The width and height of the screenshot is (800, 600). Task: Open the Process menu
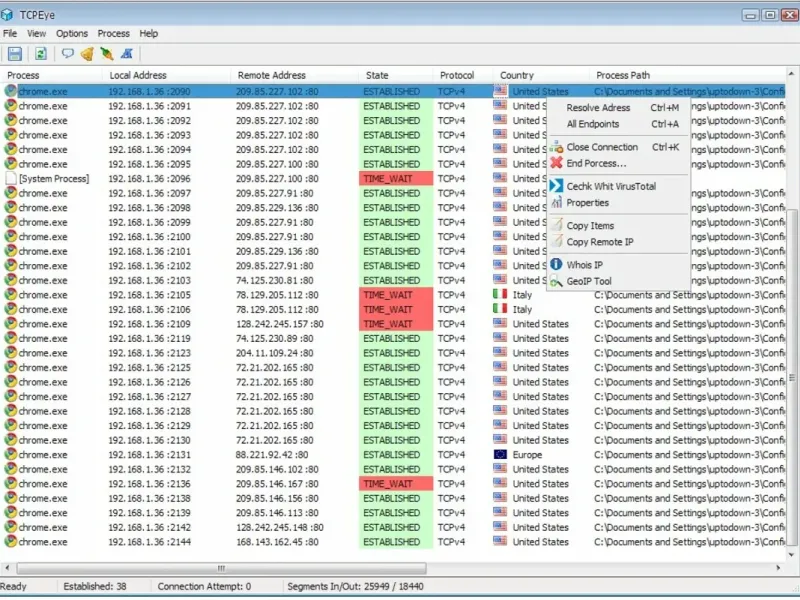point(114,33)
